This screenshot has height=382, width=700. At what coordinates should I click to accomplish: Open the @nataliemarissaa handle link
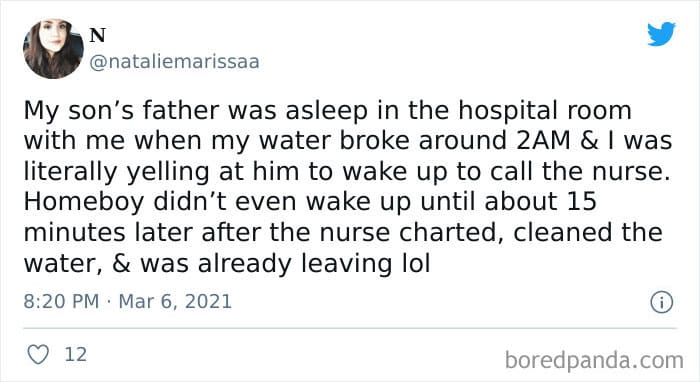coord(174,62)
